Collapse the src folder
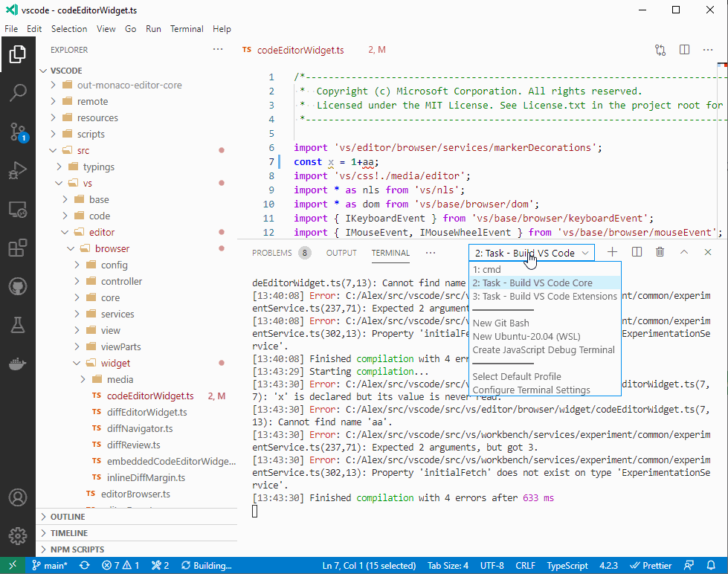The image size is (728, 574). point(53,150)
